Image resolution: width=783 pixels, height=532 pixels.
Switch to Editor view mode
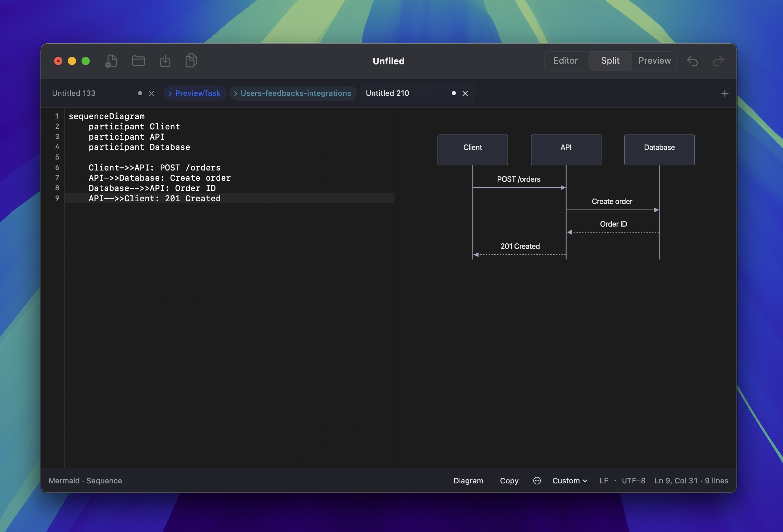[x=565, y=61]
